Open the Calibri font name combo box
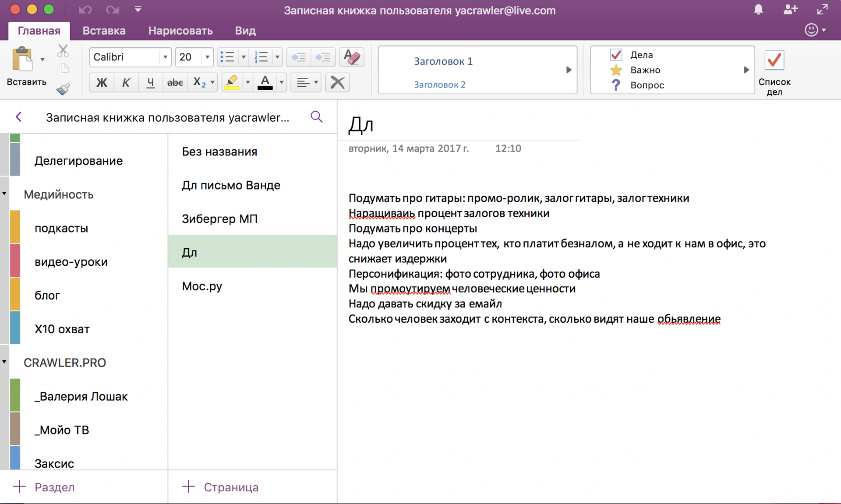 coord(130,57)
